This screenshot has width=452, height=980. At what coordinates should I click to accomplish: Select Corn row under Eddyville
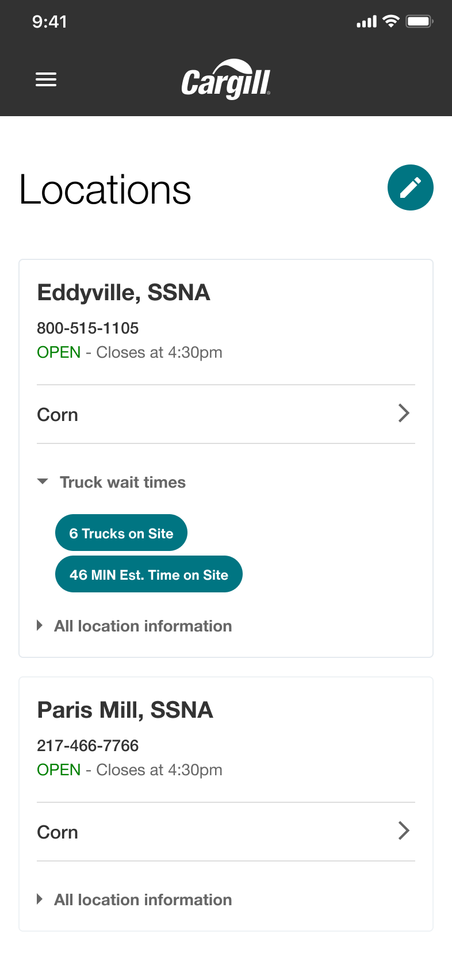point(226,414)
